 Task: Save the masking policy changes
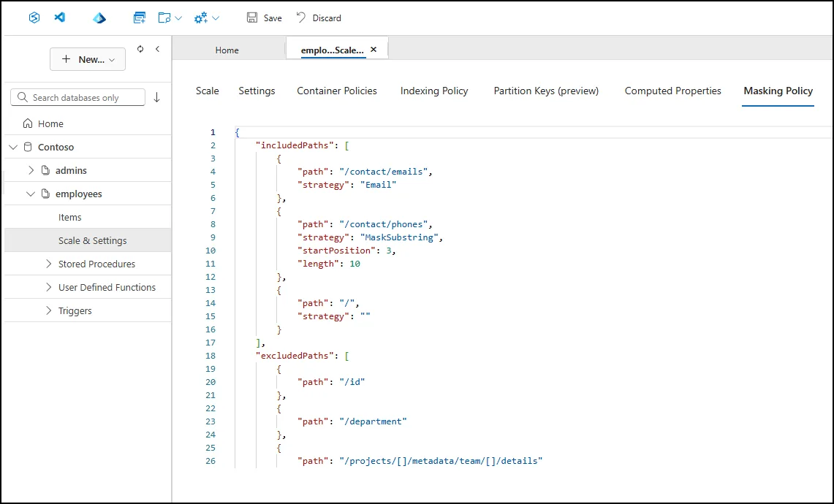264,18
